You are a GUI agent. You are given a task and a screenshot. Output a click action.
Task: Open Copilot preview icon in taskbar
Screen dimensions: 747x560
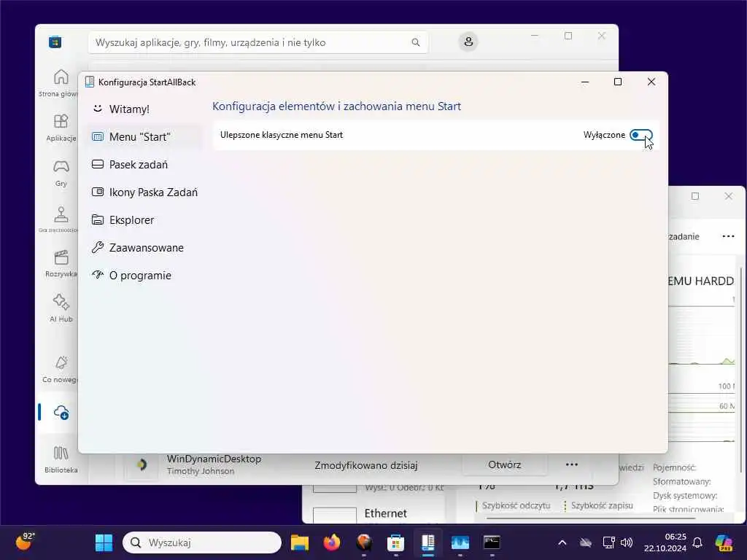[724, 542]
